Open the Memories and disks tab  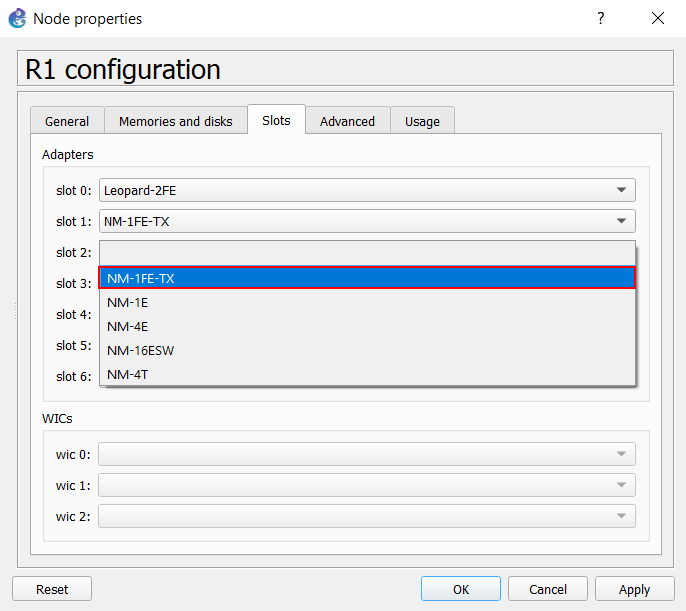pyautogui.click(x=175, y=121)
